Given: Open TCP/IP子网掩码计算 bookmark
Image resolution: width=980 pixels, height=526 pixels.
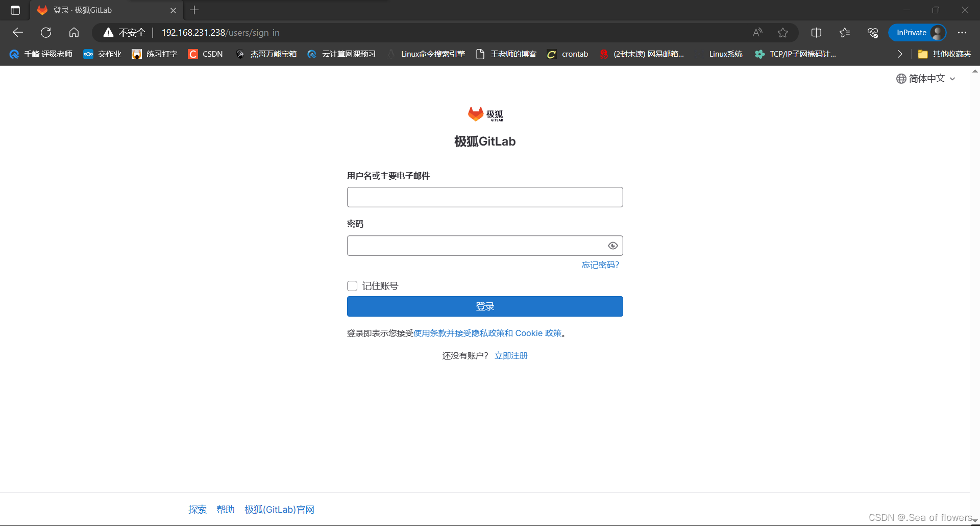Looking at the screenshot, I should coord(795,54).
